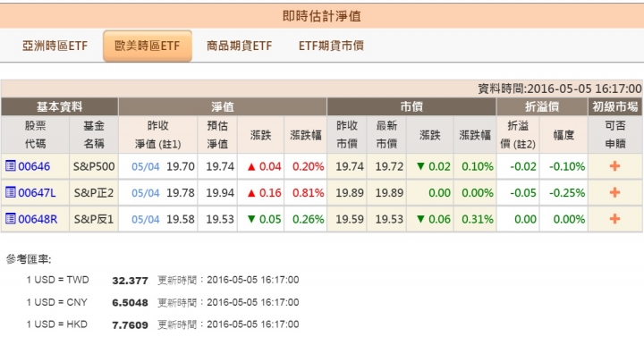This screenshot has width=644, height=337.
Task: Click the 幅度 column header
Action: [563, 135]
